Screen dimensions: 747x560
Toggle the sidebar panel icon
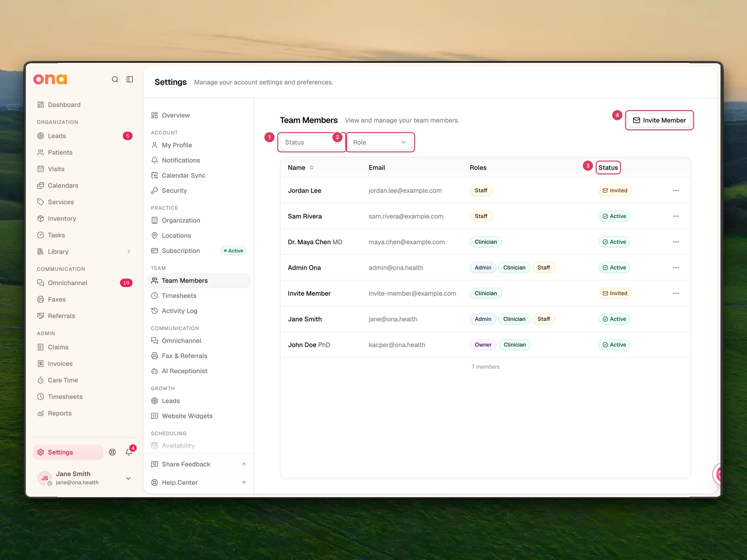[x=130, y=79]
